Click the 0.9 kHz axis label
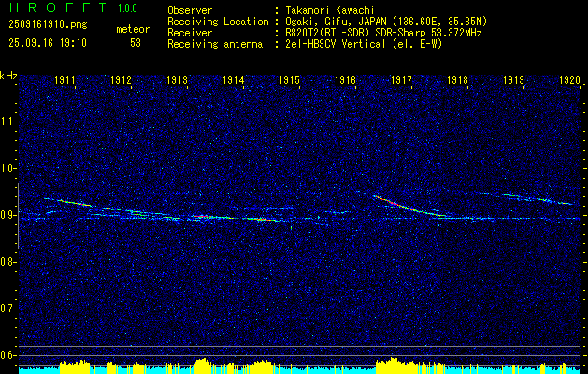Viewport: 588px width, 374px height. pos(7,215)
